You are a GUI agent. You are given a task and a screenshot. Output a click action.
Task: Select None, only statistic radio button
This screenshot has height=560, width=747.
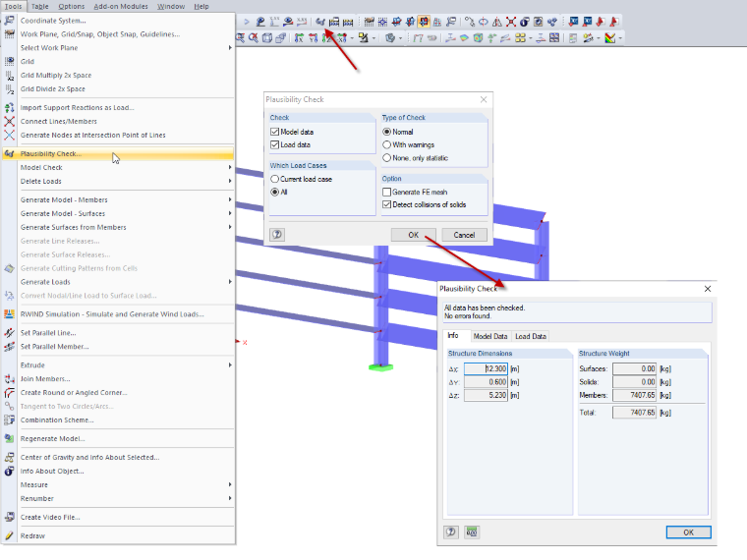[387, 158]
